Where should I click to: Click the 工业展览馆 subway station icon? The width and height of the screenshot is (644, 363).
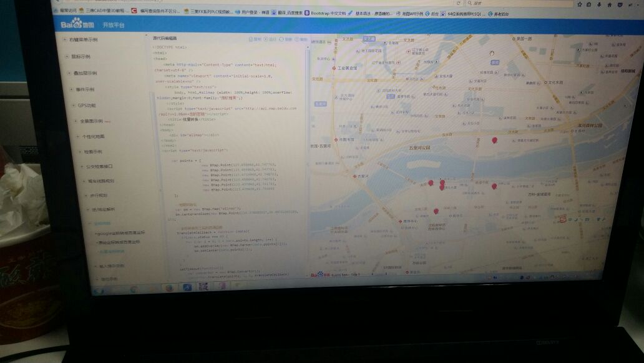[334, 68]
